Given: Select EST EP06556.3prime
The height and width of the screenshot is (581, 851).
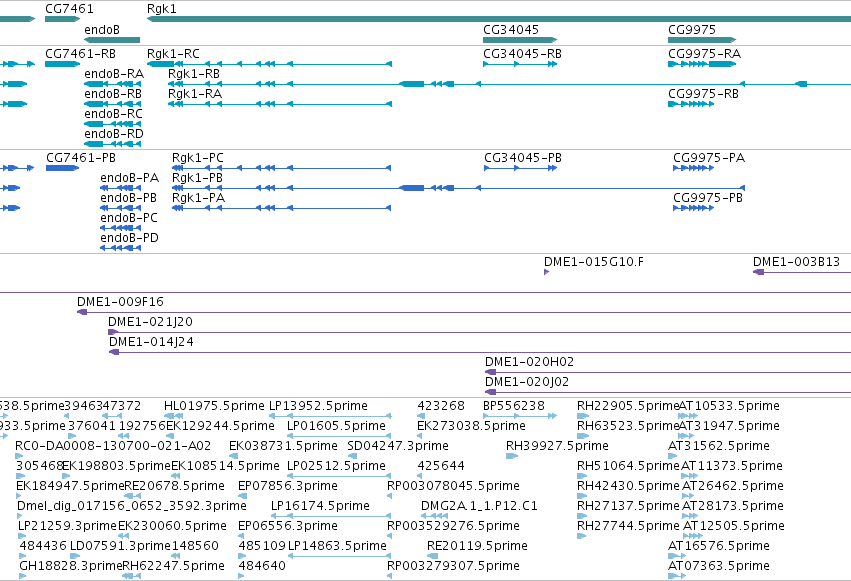Looking at the screenshot, I should pyautogui.click(x=288, y=527).
